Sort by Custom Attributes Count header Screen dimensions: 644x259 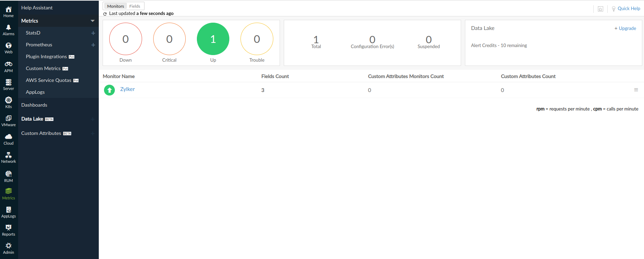[x=528, y=76]
